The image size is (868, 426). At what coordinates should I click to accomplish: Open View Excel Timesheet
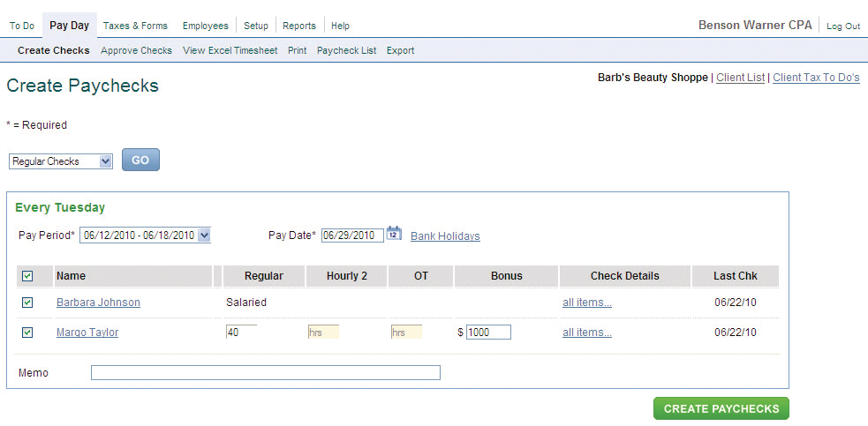(230, 50)
